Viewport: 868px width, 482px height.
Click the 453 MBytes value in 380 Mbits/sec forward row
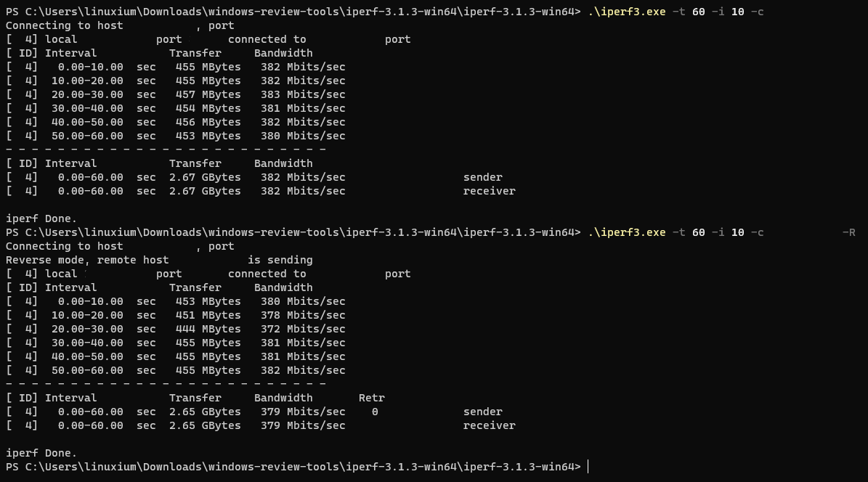pos(208,136)
